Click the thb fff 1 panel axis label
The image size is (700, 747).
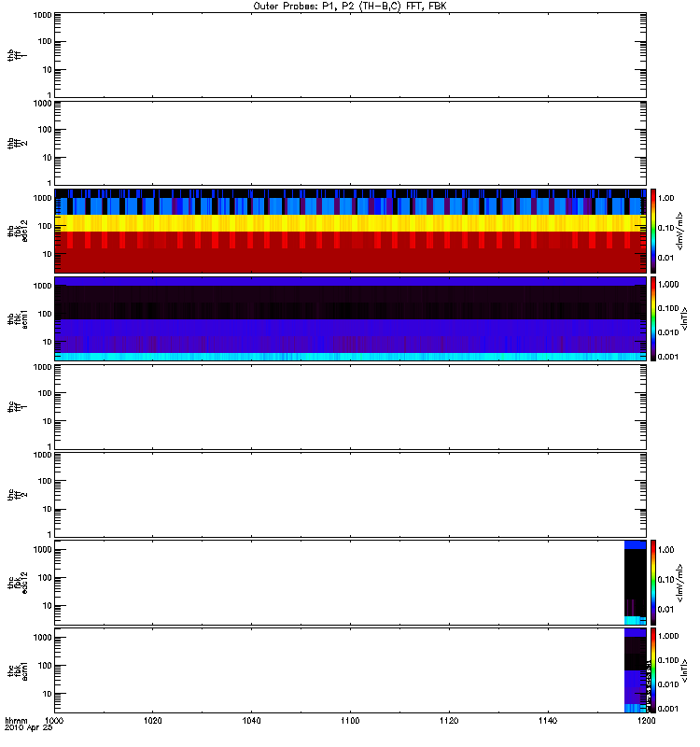[x=17, y=55]
